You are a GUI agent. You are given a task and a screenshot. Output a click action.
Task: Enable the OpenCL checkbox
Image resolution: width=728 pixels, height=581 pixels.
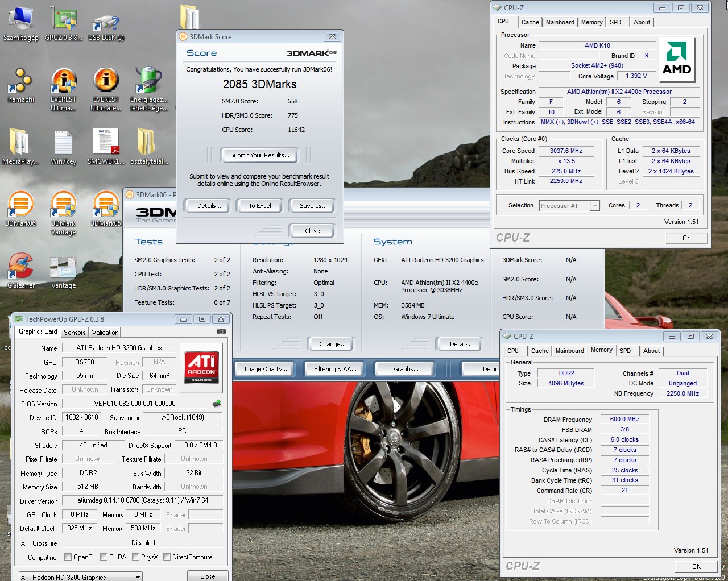pyautogui.click(x=68, y=557)
